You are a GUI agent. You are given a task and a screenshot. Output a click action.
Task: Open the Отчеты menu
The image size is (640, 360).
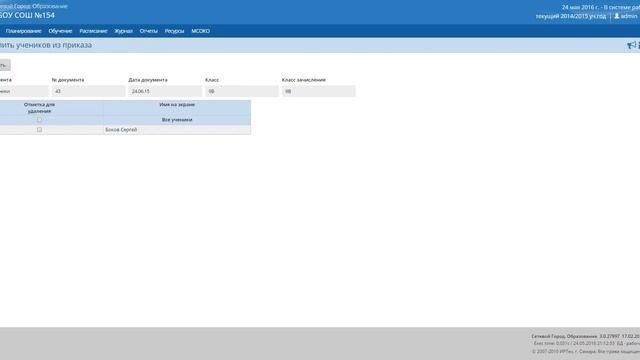[149, 31]
